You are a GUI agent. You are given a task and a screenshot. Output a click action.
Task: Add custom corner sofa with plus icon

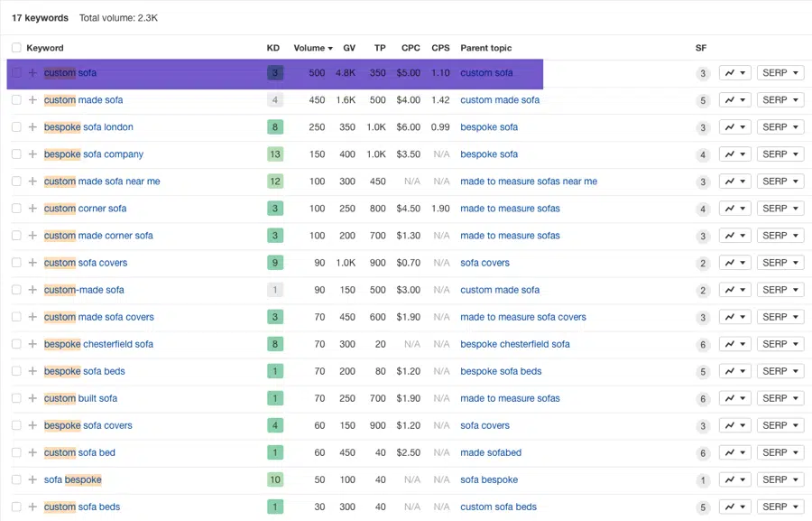coord(32,209)
